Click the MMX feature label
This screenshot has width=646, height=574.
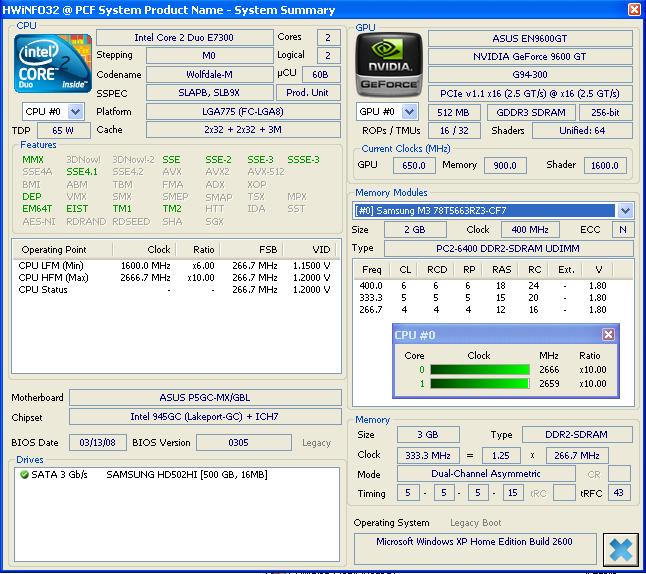33,159
